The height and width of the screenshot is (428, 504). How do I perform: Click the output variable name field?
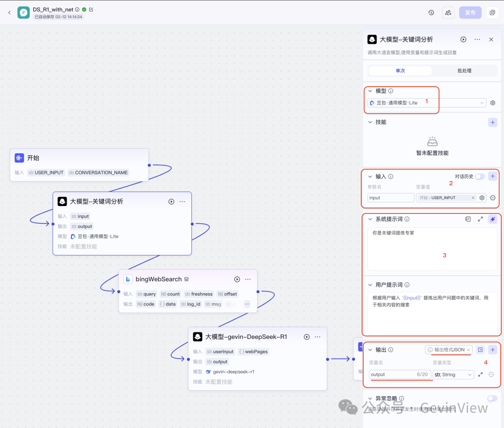392,374
